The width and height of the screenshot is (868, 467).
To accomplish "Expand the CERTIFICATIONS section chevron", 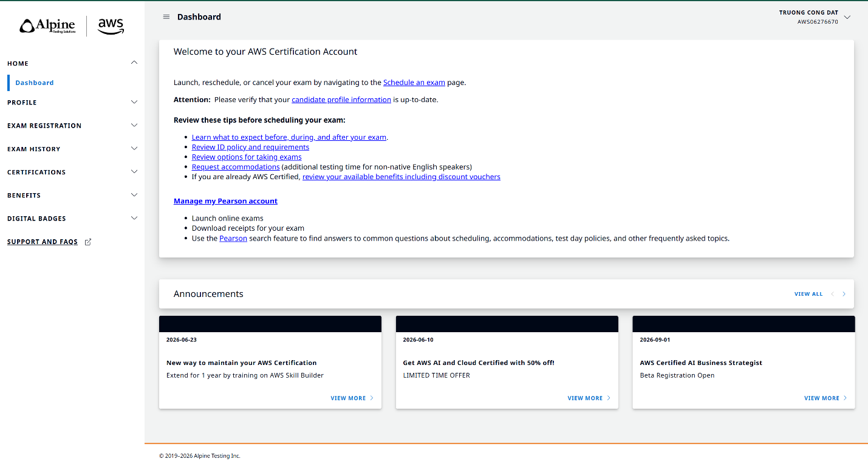I will tap(134, 171).
